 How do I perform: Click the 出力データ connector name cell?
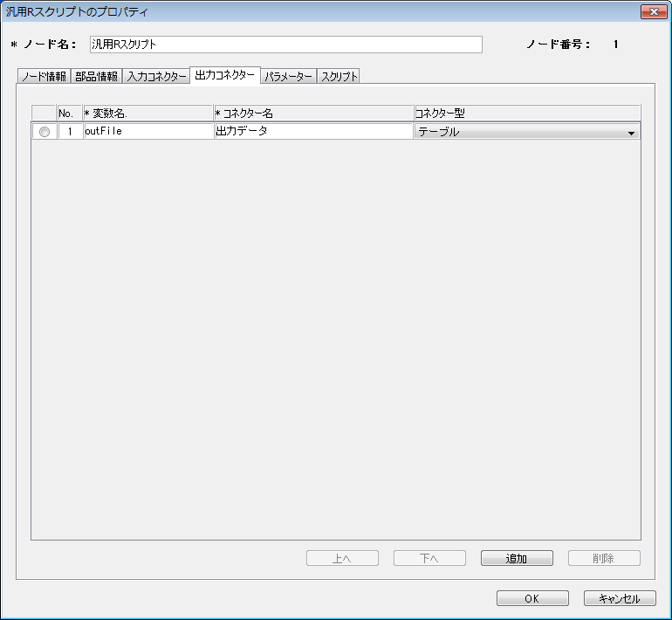(x=312, y=132)
